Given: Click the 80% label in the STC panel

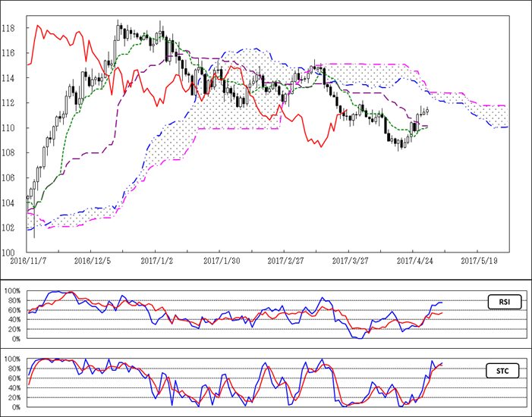Looking at the screenshot, I should (14, 369).
